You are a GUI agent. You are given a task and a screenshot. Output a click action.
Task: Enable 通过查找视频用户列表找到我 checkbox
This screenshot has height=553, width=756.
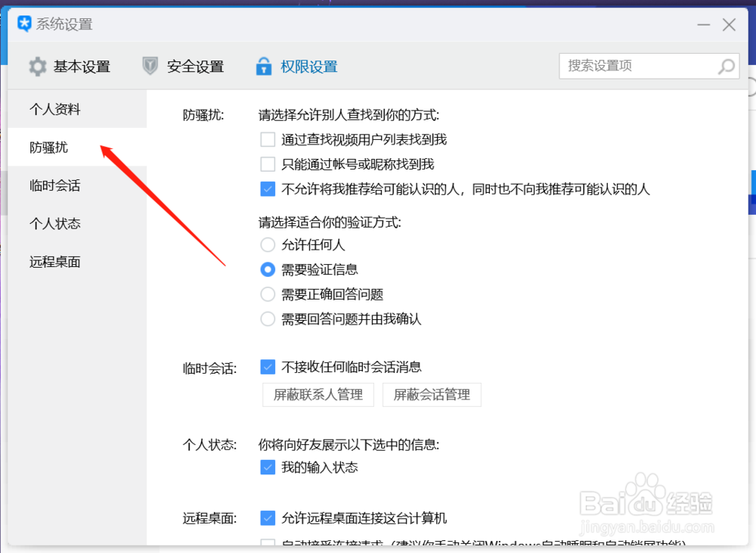pos(268,139)
